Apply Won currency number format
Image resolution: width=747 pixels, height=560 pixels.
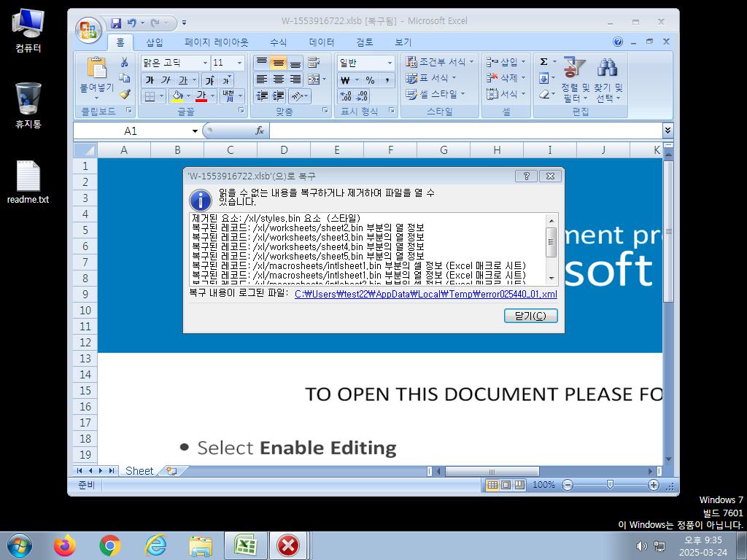point(345,80)
